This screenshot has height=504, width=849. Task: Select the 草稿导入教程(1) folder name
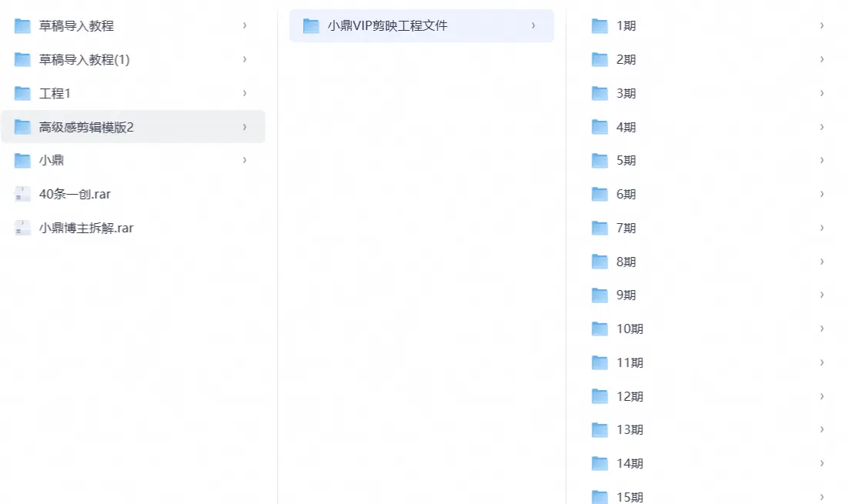click(x=85, y=59)
